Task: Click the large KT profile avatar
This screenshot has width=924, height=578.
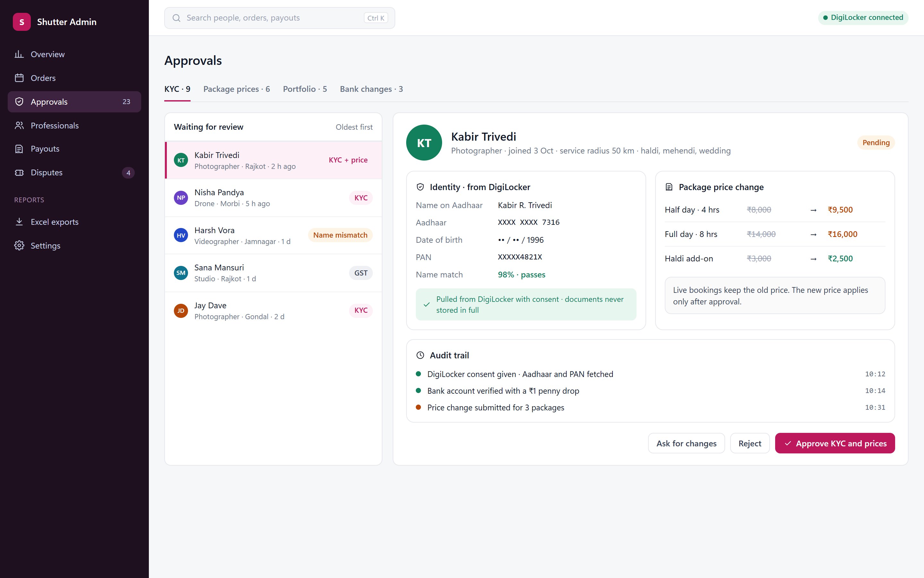Action: (x=424, y=143)
